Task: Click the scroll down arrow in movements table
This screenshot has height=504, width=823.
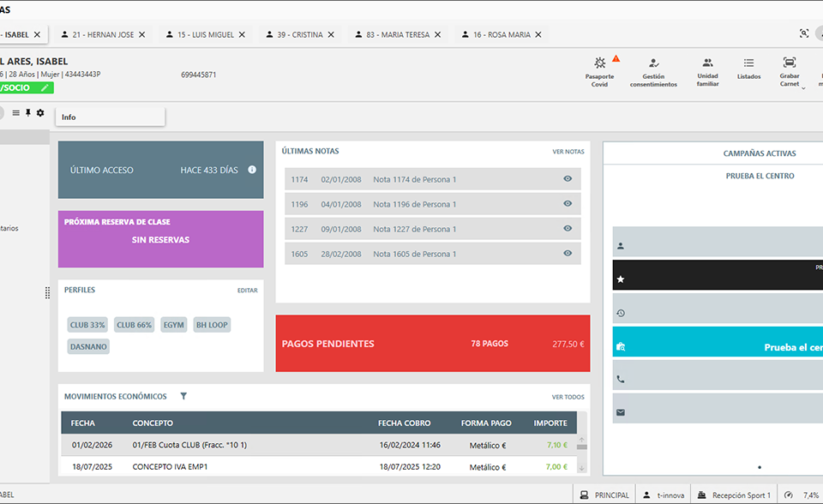Action: click(x=581, y=468)
